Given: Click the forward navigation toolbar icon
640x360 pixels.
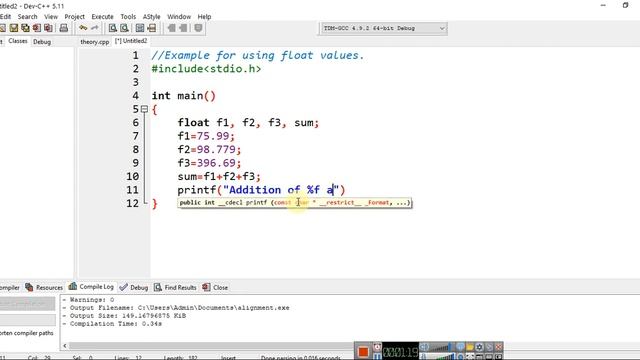Looking at the screenshot, I should click(183, 28).
